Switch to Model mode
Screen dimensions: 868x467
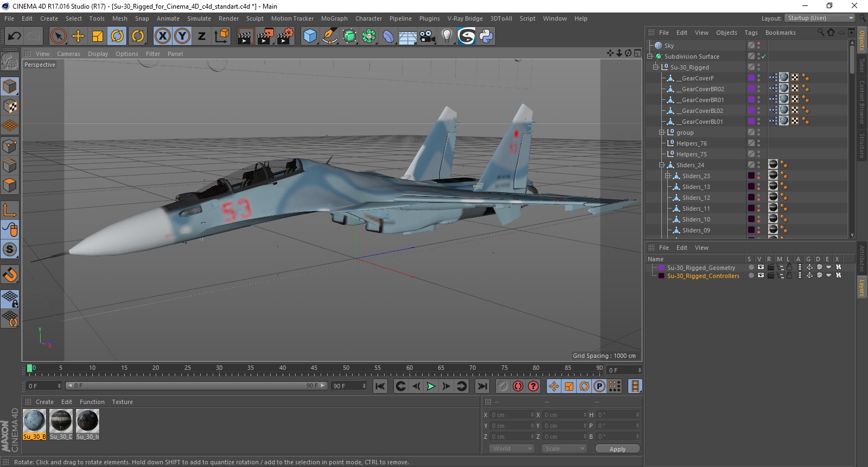(x=10, y=86)
